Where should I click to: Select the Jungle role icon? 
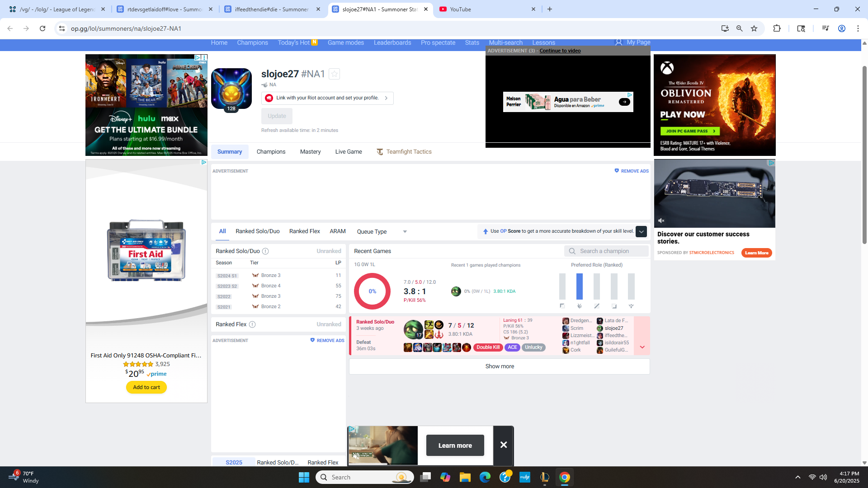coord(580,306)
